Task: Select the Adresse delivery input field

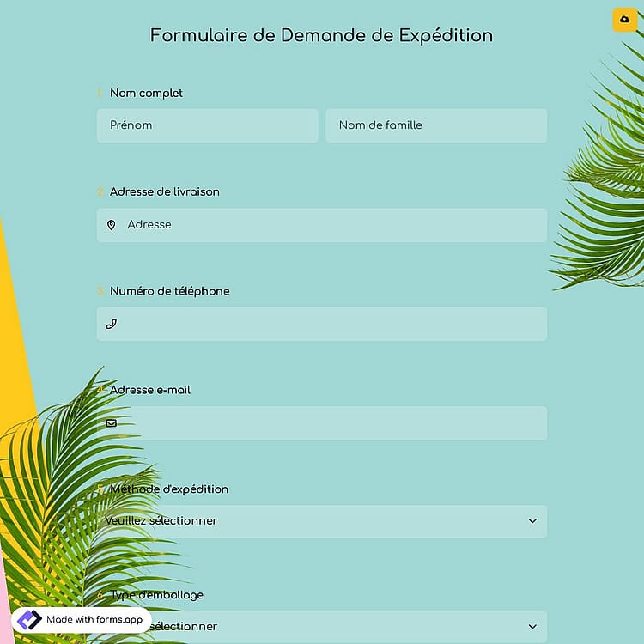Action: coord(322,225)
